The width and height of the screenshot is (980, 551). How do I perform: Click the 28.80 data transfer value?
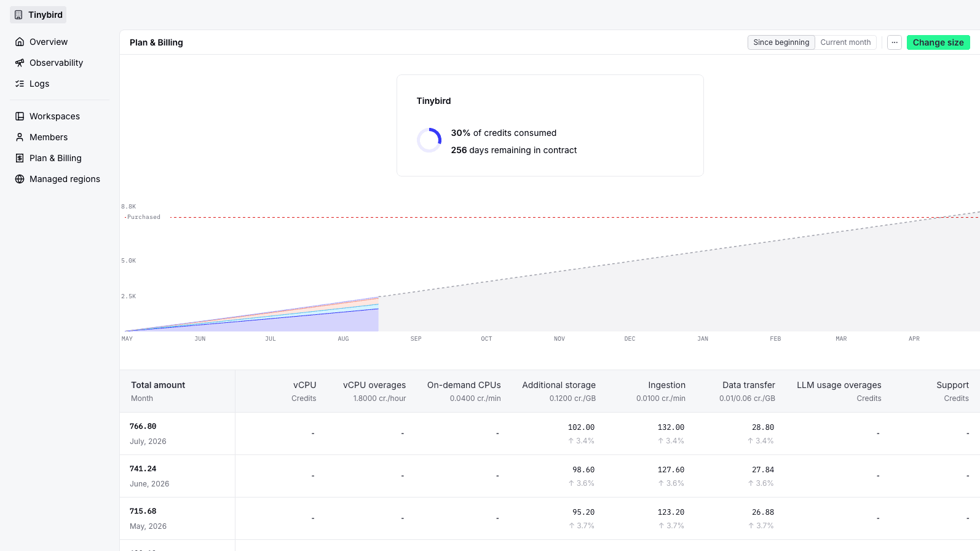[763, 427]
